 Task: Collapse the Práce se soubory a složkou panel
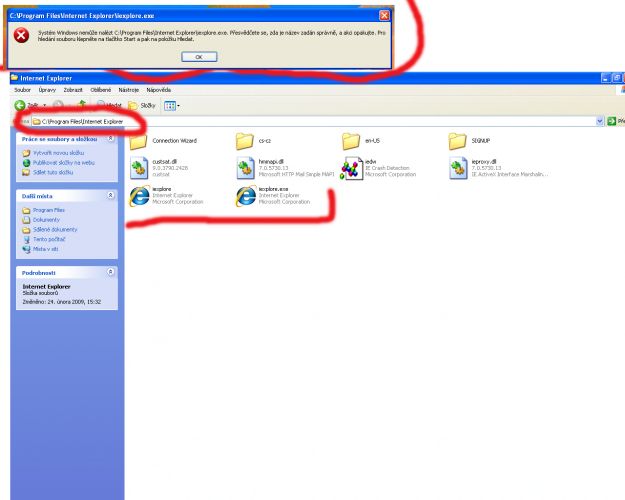click(110, 139)
